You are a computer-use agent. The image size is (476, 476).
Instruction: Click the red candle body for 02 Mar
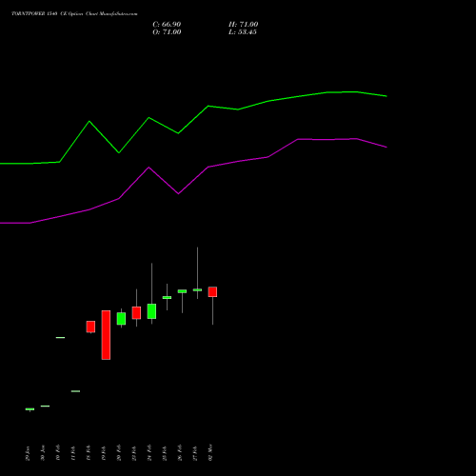tap(212, 292)
